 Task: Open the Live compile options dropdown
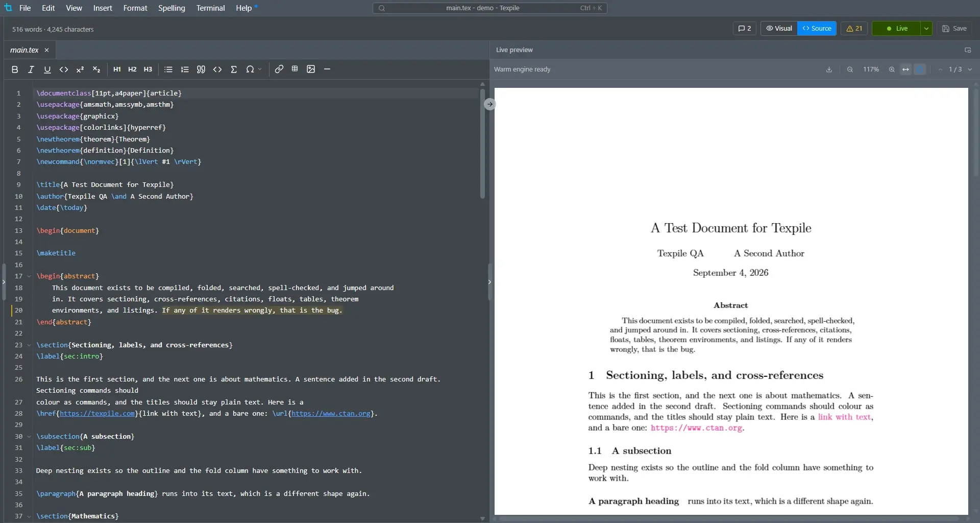926,29
